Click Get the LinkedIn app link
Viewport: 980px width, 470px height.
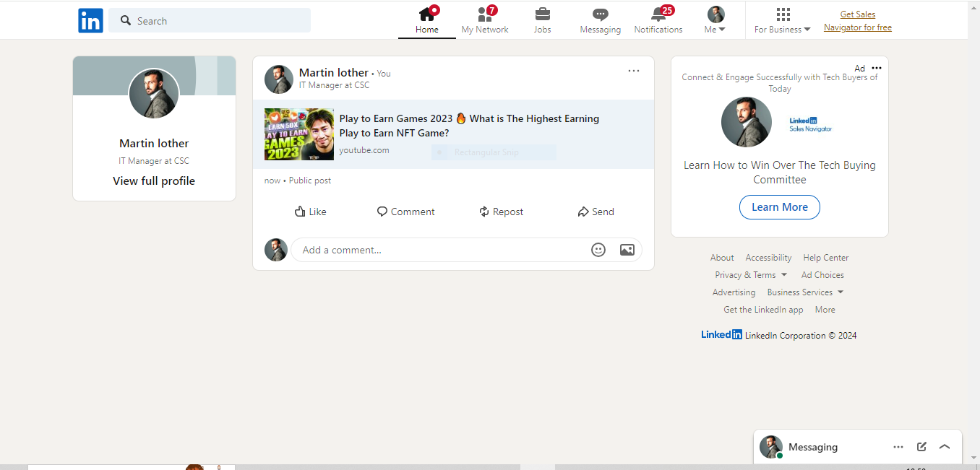(763, 310)
